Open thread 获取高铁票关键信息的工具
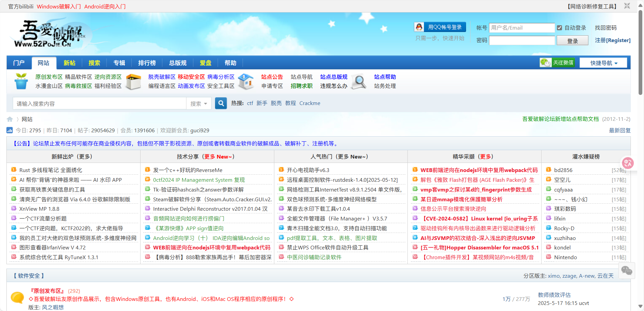The width and height of the screenshot is (644, 311). tap(52, 189)
